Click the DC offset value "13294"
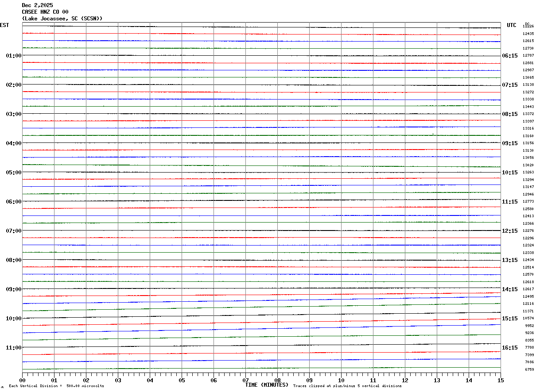This screenshot has width=536, height=392. 528,180
